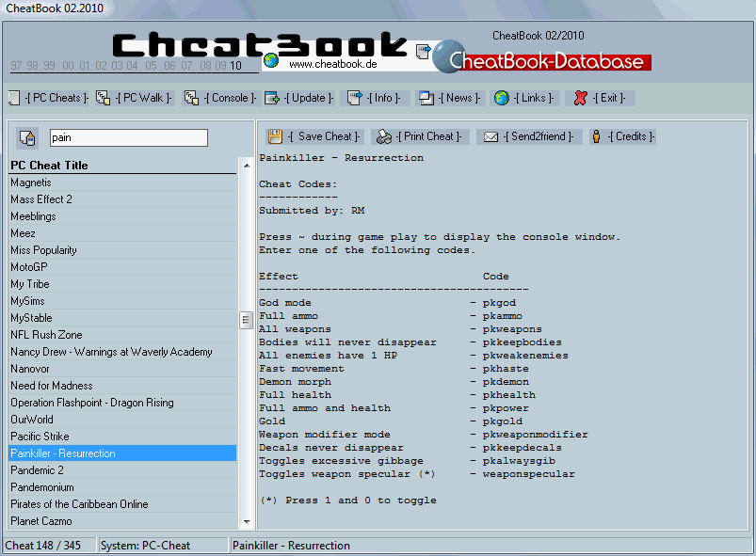The height and width of the screenshot is (556, 756).
Task: Click the cheat list scroll down arrow
Action: [x=247, y=522]
